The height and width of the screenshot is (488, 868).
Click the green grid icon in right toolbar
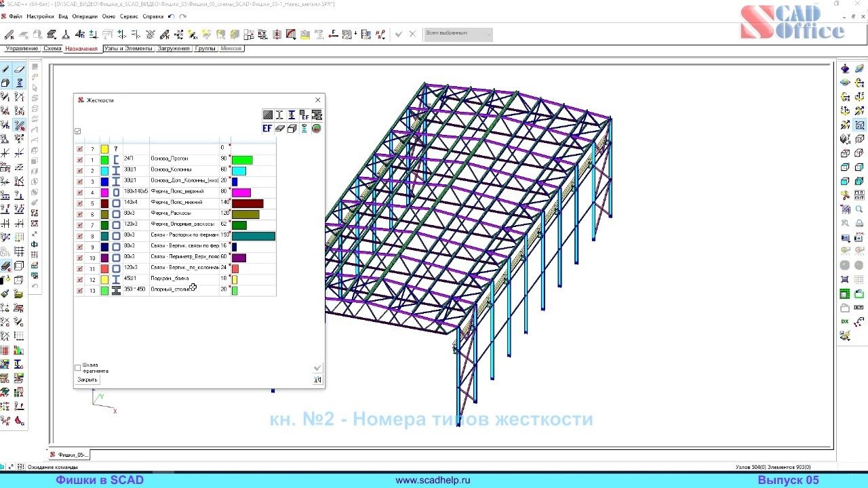tap(845, 293)
